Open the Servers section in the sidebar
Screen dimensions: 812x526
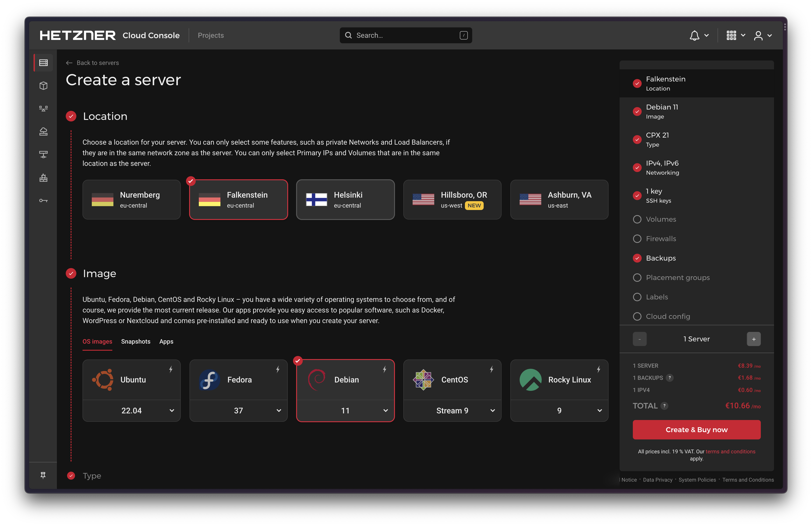tap(43, 62)
